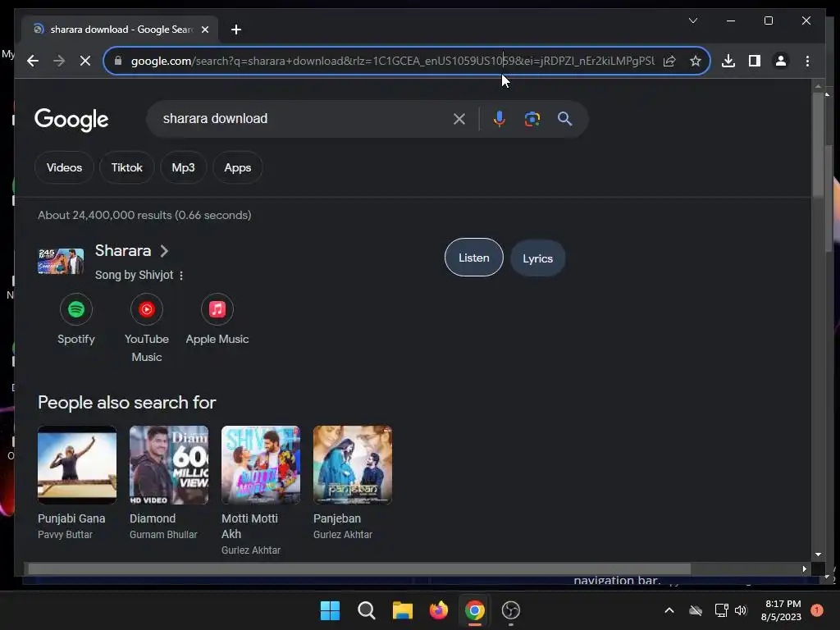Switch to Chrome in the taskbar
840x630 pixels.
[x=475, y=610]
